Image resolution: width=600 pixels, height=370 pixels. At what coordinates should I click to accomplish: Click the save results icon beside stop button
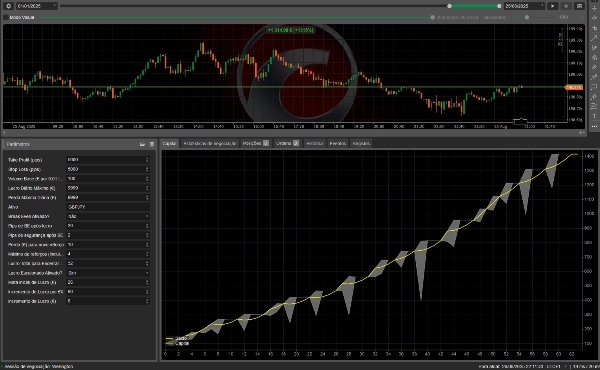click(x=580, y=6)
